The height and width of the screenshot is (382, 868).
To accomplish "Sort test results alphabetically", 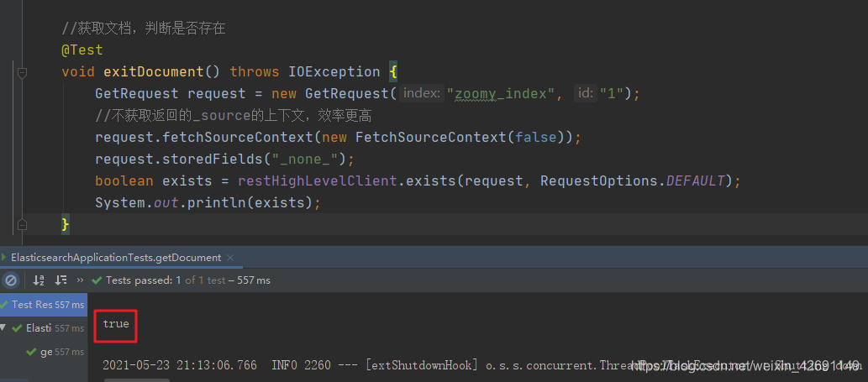I will point(38,280).
